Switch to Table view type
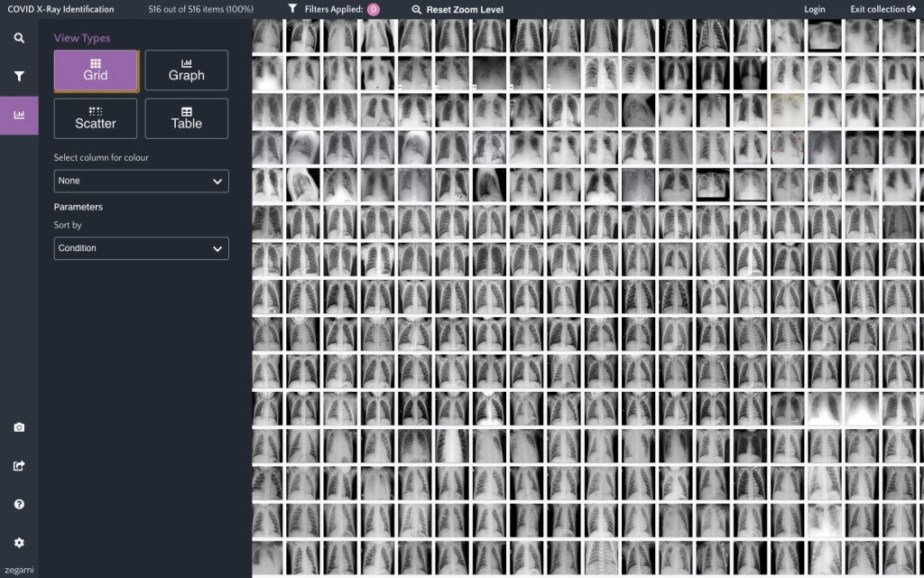924x578 pixels. (186, 118)
